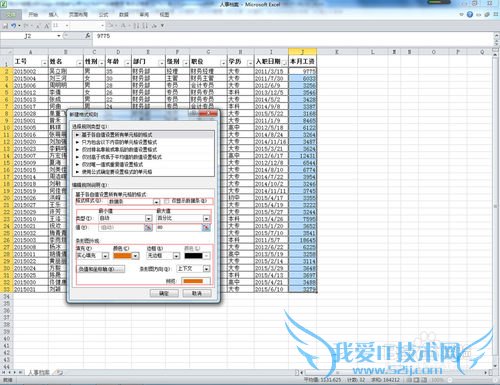The image size is (500, 385).
Task: Click the workbook restore window icon near Help
Action: (x=487, y=15)
